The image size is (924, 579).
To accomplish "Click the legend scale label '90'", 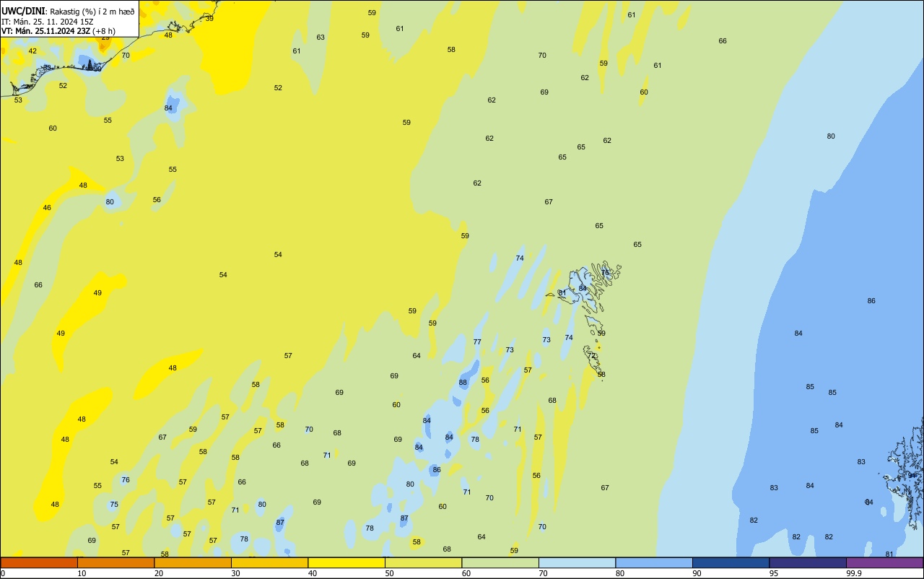I will coord(697,573).
